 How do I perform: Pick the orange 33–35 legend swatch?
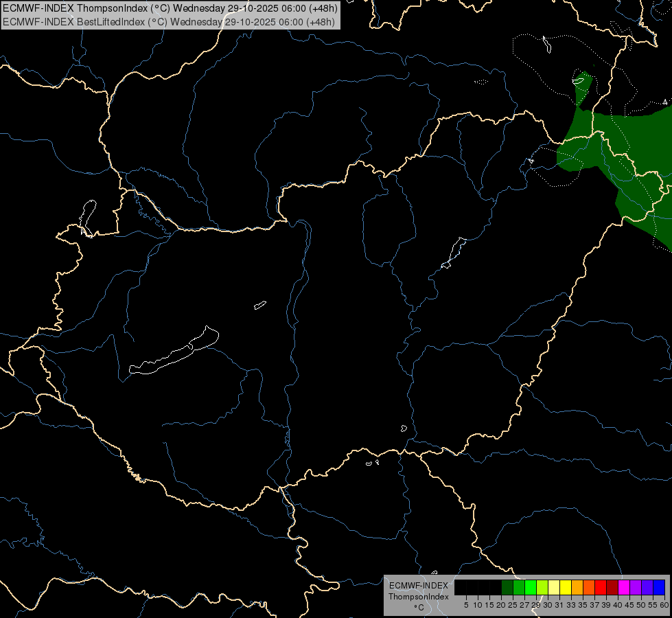pyautogui.click(x=577, y=587)
